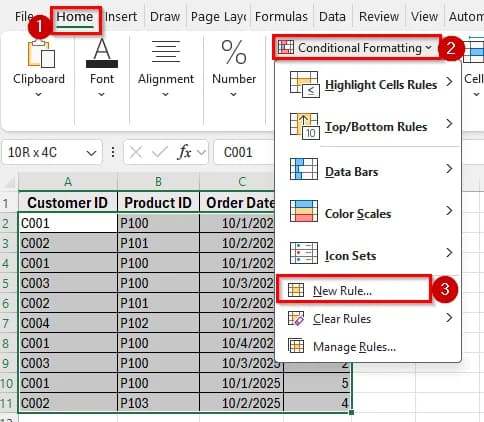Viewport: 484px width, 422px height.
Task: Open the Font group icon
Action: [102, 53]
